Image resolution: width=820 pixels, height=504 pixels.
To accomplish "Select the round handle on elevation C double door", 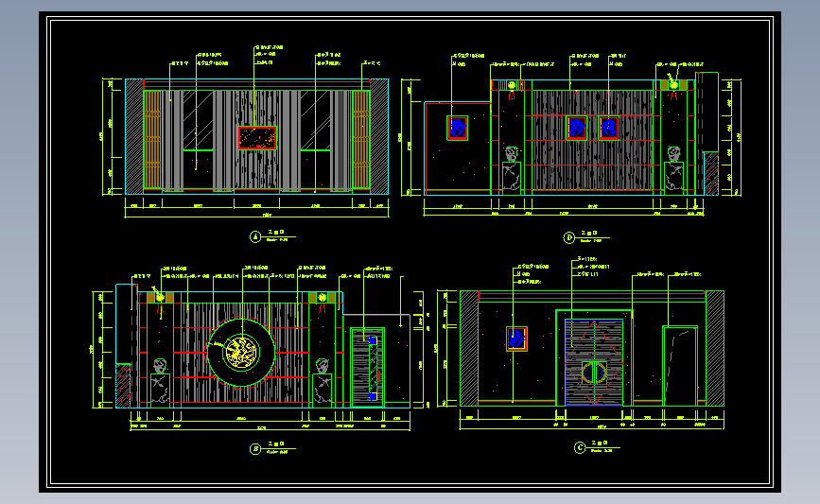I will (594, 374).
